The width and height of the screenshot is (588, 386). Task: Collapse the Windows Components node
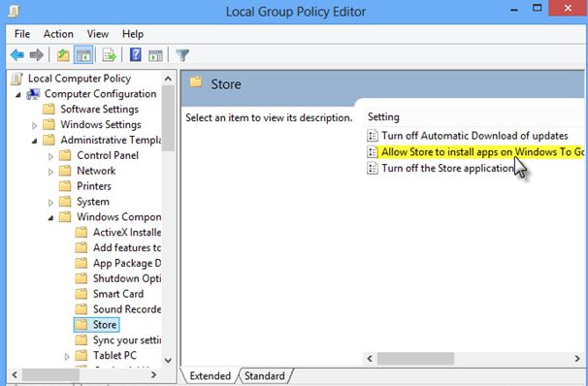coord(50,218)
